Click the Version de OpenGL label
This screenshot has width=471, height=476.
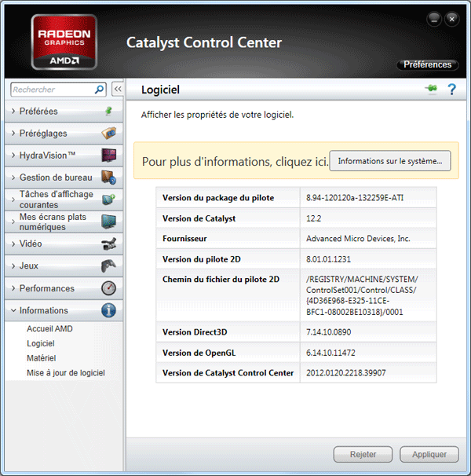(x=199, y=353)
